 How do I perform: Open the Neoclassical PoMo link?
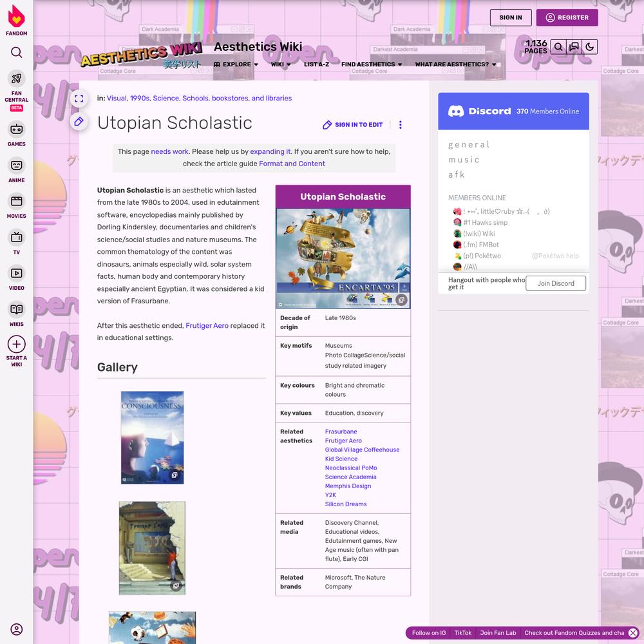point(351,468)
